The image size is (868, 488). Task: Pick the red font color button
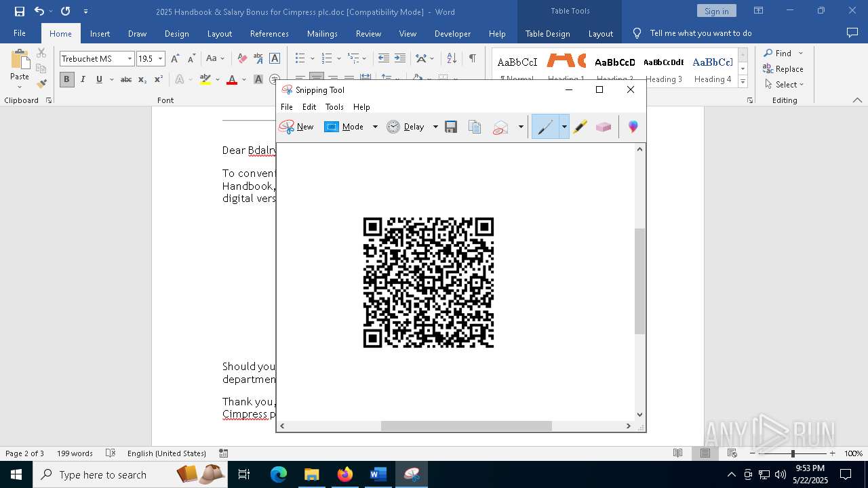pos(232,79)
